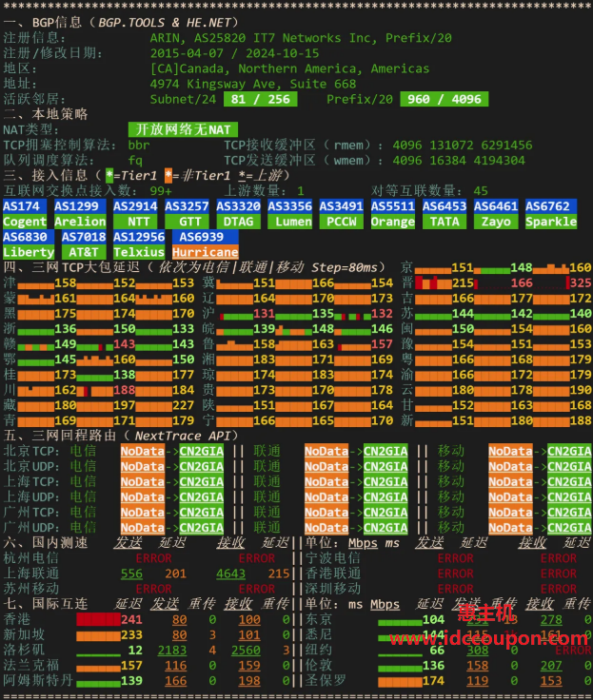Click the "960 / 4096" Prefix/20 badge
The height and width of the screenshot is (700, 593).
pyautogui.click(x=445, y=99)
